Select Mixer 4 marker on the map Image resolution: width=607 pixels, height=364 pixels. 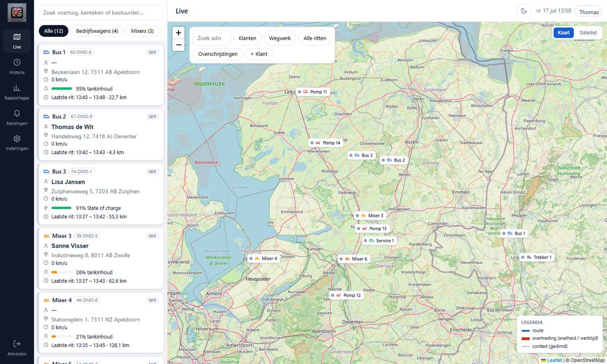click(264, 259)
